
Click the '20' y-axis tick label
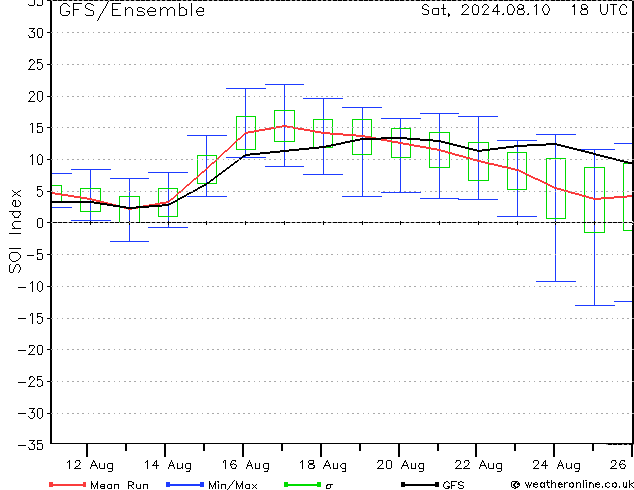point(36,96)
